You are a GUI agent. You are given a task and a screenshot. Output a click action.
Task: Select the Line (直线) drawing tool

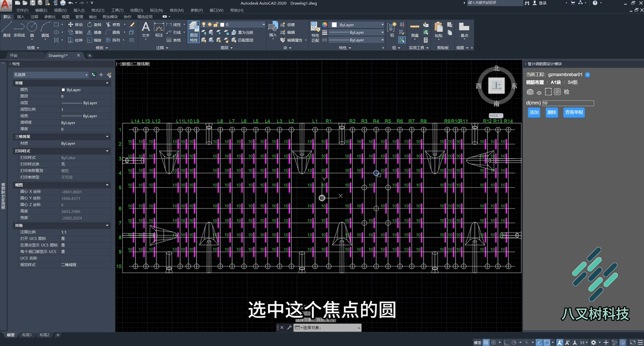click(x=6, y=30)
